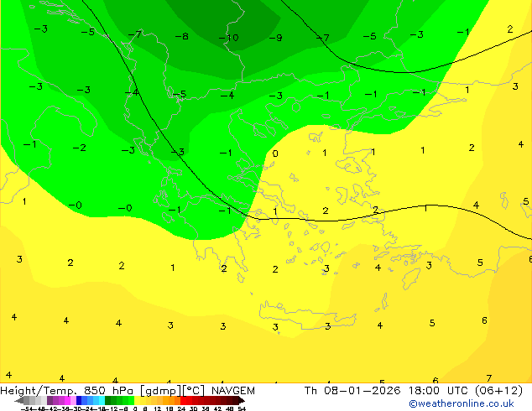Click the '08-01-2026' date text
This screenshot has width=532, height=411.
click(362, 391)
